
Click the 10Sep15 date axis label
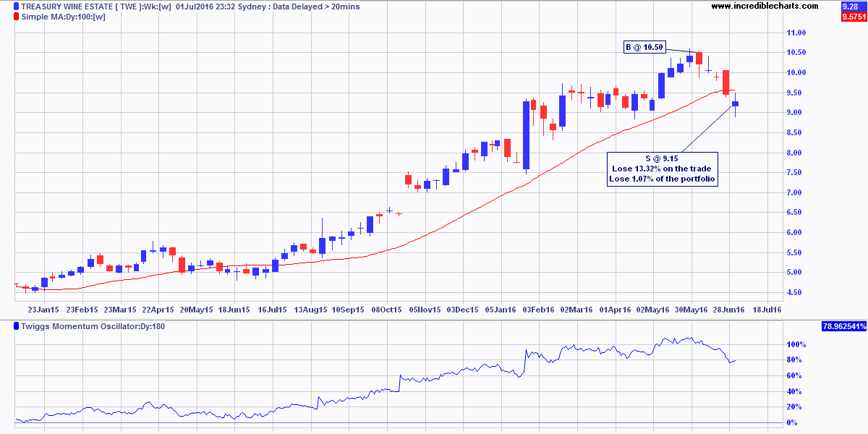pos(348,309)
